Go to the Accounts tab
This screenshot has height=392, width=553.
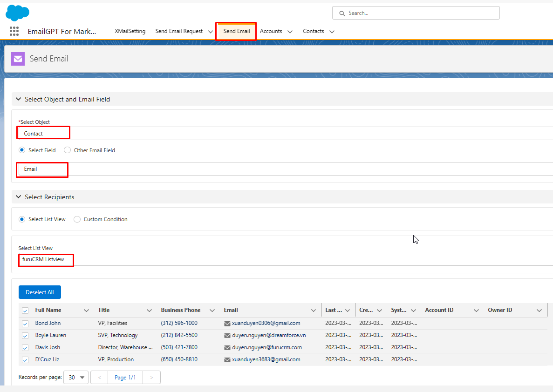tap(271, 31)
